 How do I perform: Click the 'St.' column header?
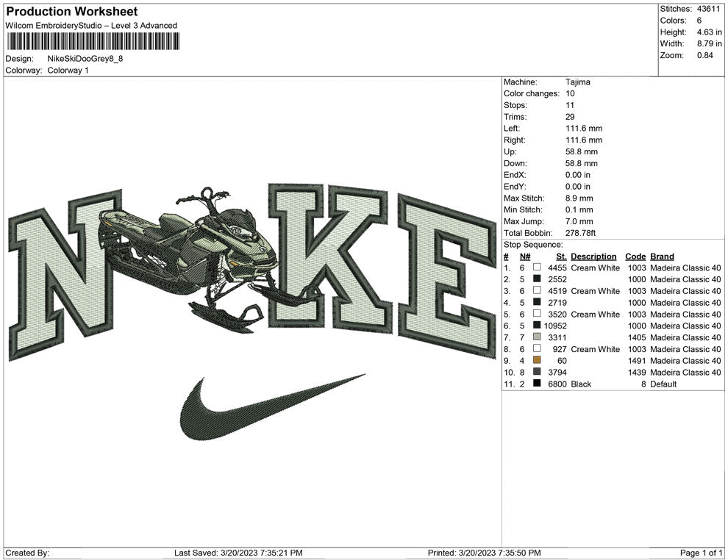click(561, 256)
